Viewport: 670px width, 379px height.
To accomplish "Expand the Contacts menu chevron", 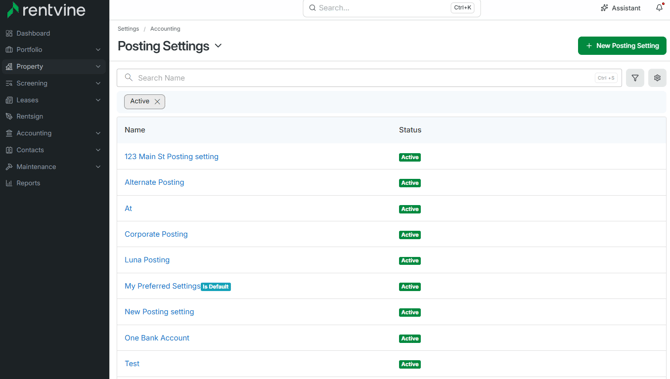I will click(x=98, y=150).
